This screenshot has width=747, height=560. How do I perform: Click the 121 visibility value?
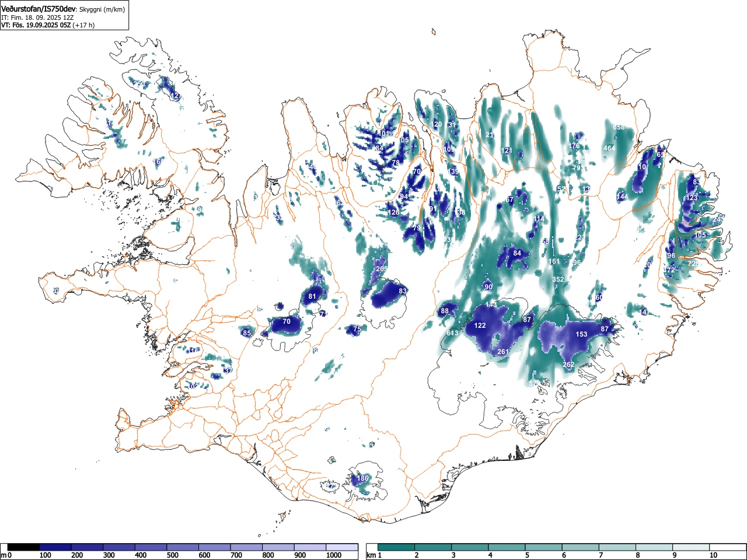(x=507, y=150)
